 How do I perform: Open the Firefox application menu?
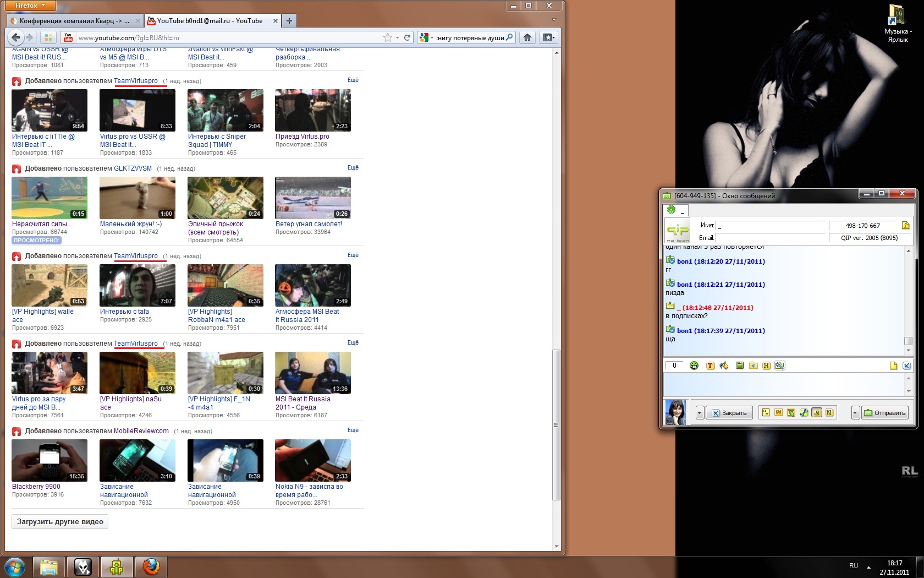(x=31, y=6)
